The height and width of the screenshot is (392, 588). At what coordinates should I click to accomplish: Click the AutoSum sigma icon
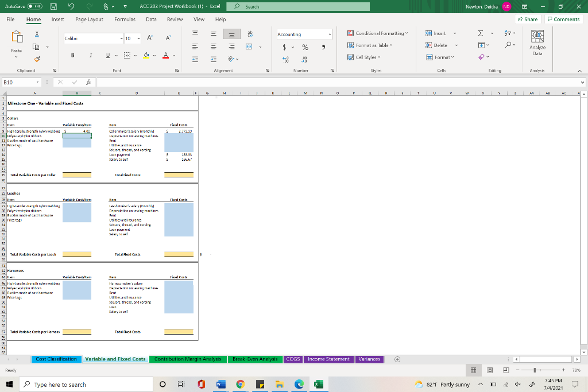pyautogui.click(x=481, y=33)
